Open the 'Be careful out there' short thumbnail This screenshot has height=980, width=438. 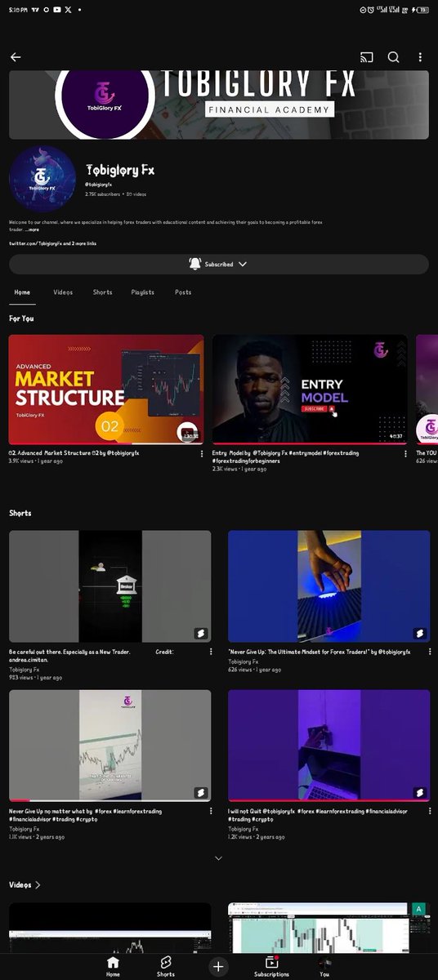coord(109,586)
